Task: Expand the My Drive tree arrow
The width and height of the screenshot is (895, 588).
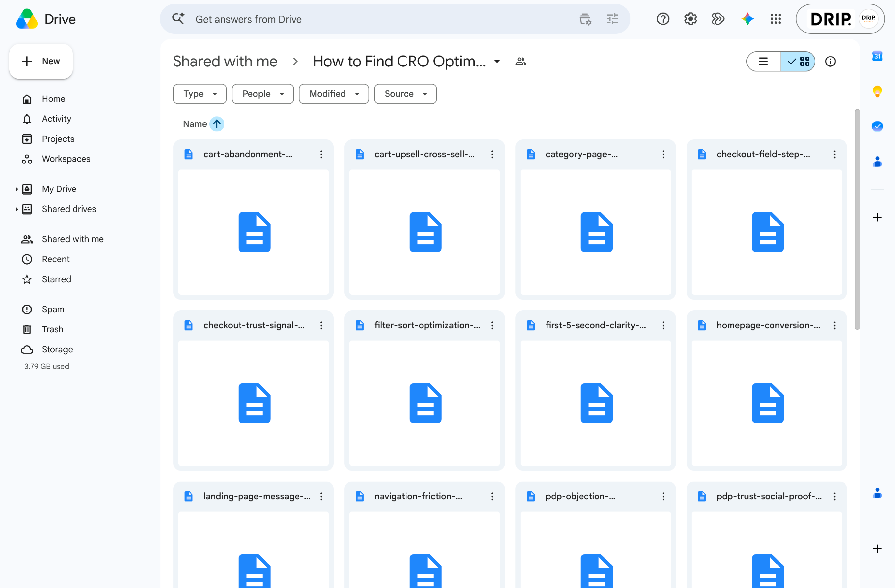Action: coord(17,189)
